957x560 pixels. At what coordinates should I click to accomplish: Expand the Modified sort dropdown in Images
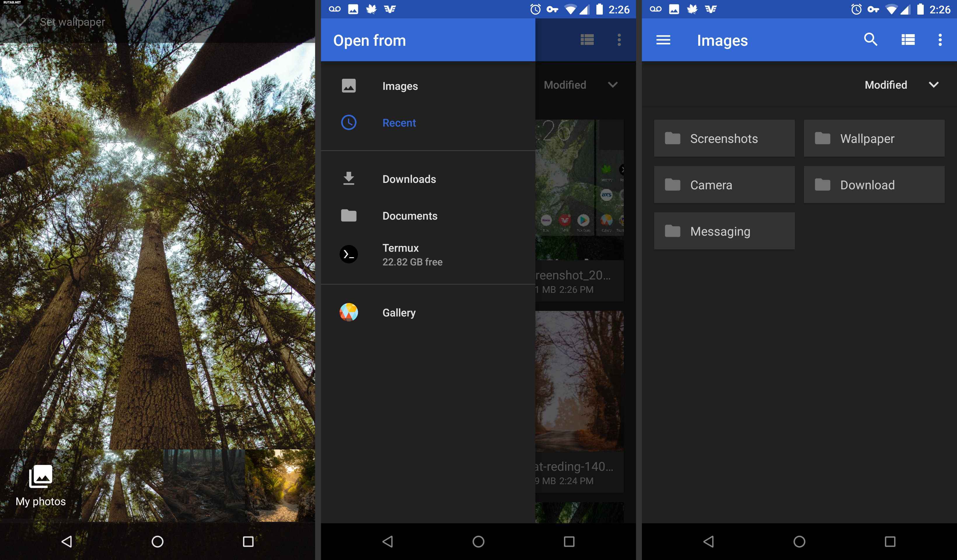click(x=934, y=85)
